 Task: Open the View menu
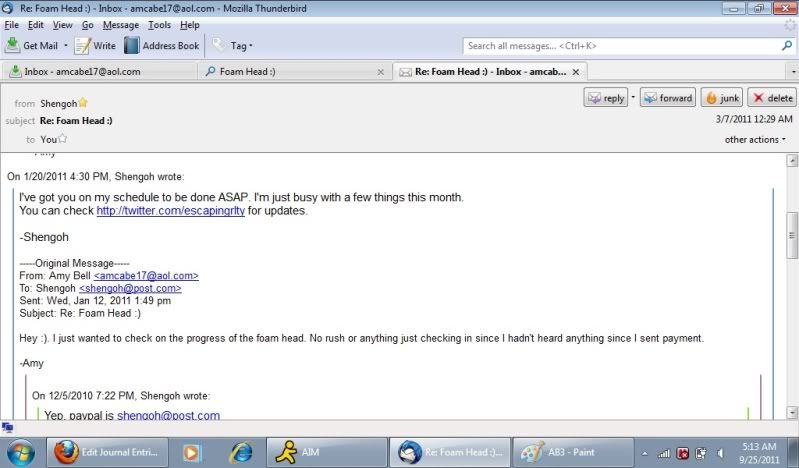[x=63, y=25]
